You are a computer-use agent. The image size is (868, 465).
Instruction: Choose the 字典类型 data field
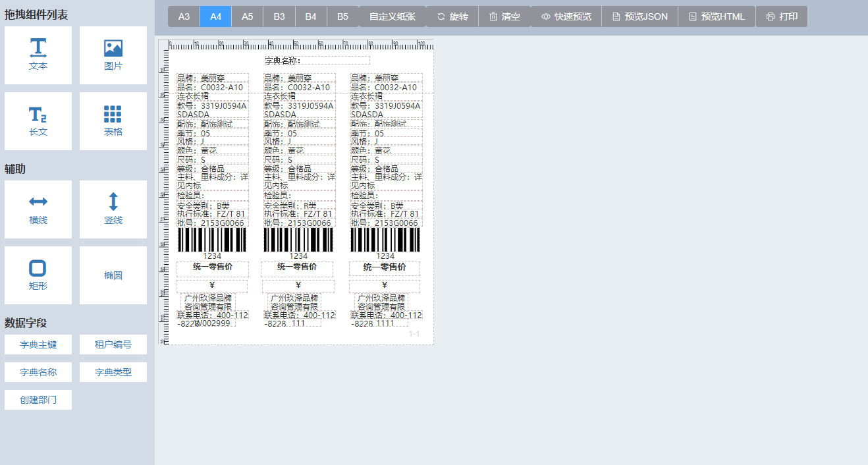113,372
